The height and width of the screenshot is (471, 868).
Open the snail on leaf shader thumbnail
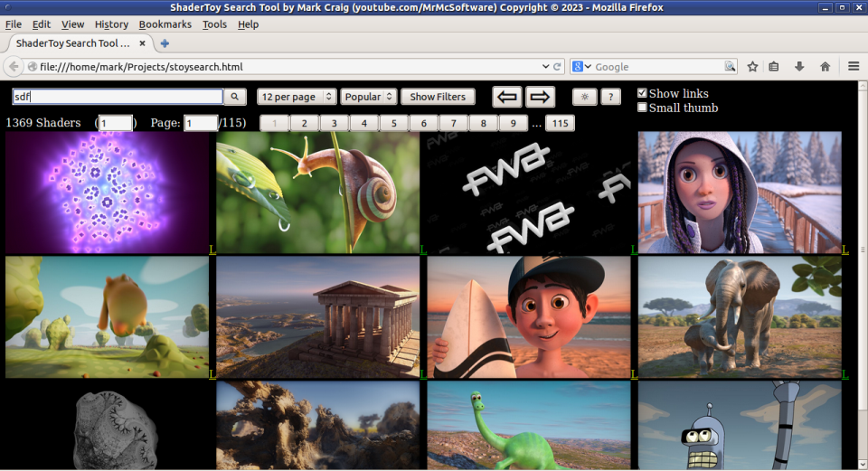pyautogui.click(x=317, y=193)
